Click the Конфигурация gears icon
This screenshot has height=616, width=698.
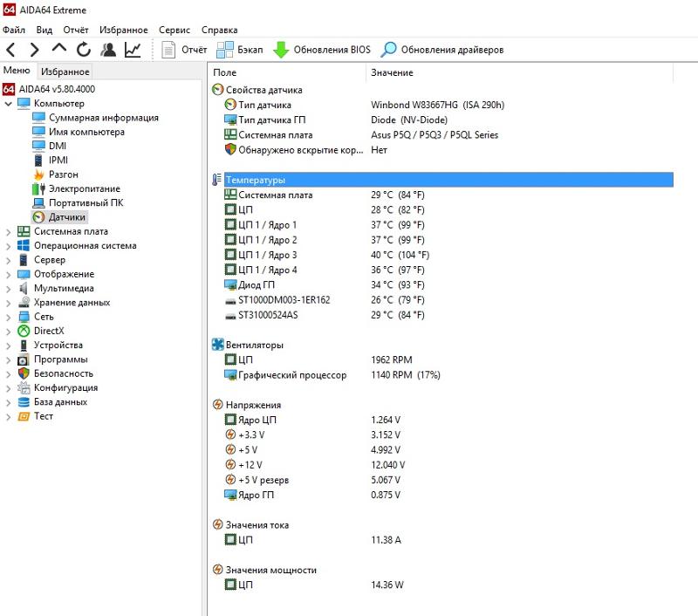(24, 387)
